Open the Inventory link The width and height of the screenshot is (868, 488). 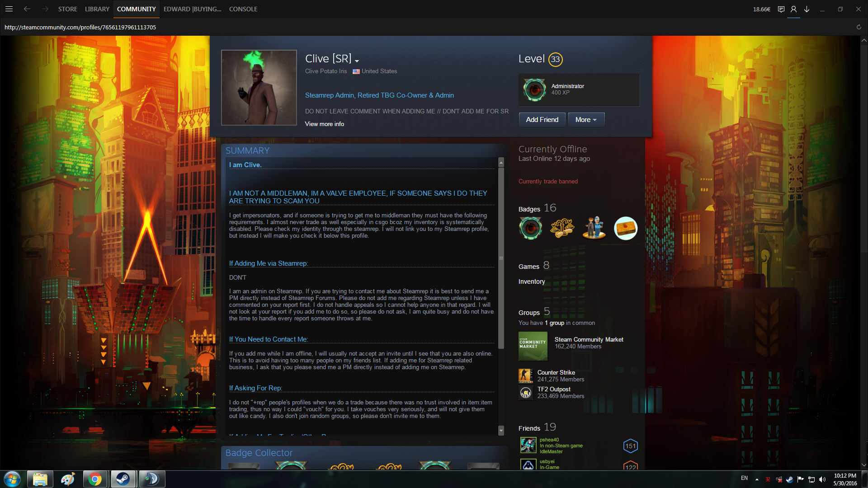tap(531, 282)
